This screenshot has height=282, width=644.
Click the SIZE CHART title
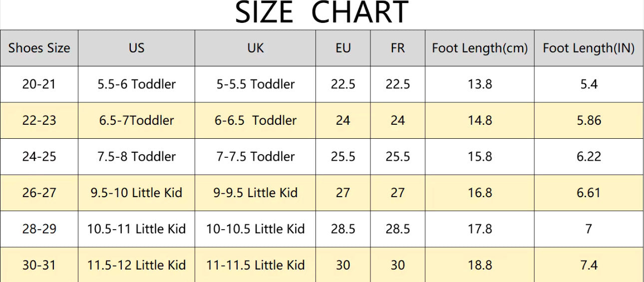[322, 12]
